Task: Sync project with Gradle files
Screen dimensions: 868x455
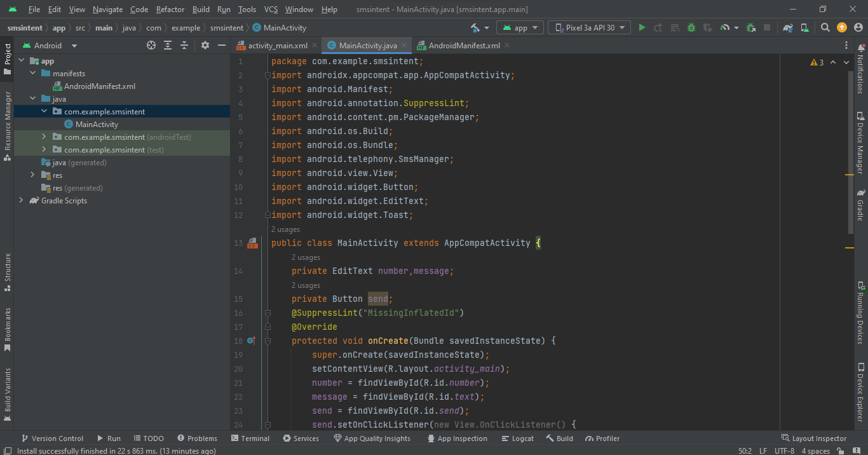Action: (x=789, y=28)
